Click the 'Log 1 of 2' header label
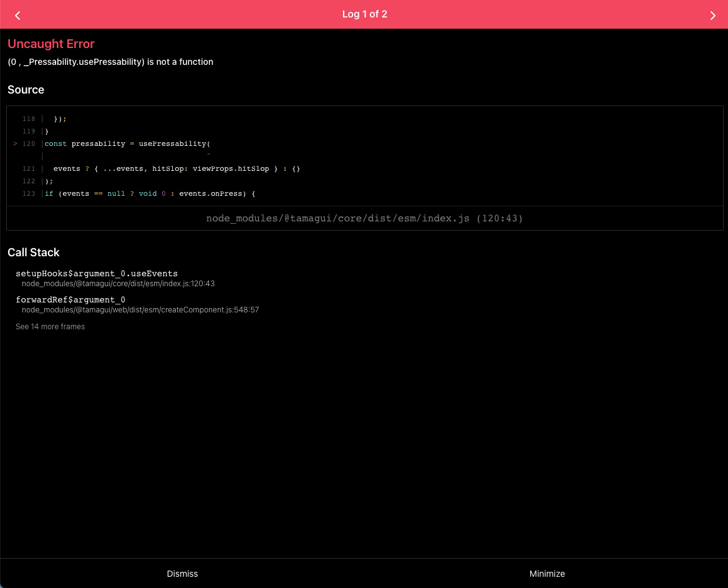Screen dimensions: 728x588 click(364, 14)
